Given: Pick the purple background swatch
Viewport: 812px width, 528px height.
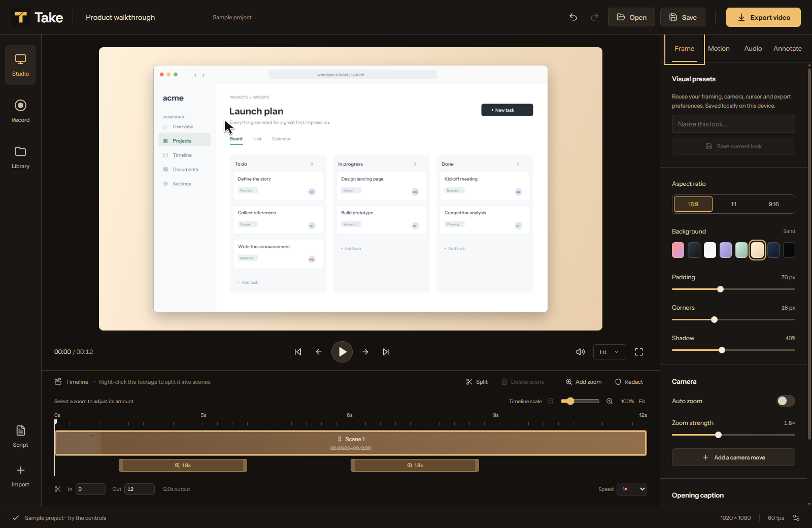Looking at the screenshot, I should click(x=726, y=250).
